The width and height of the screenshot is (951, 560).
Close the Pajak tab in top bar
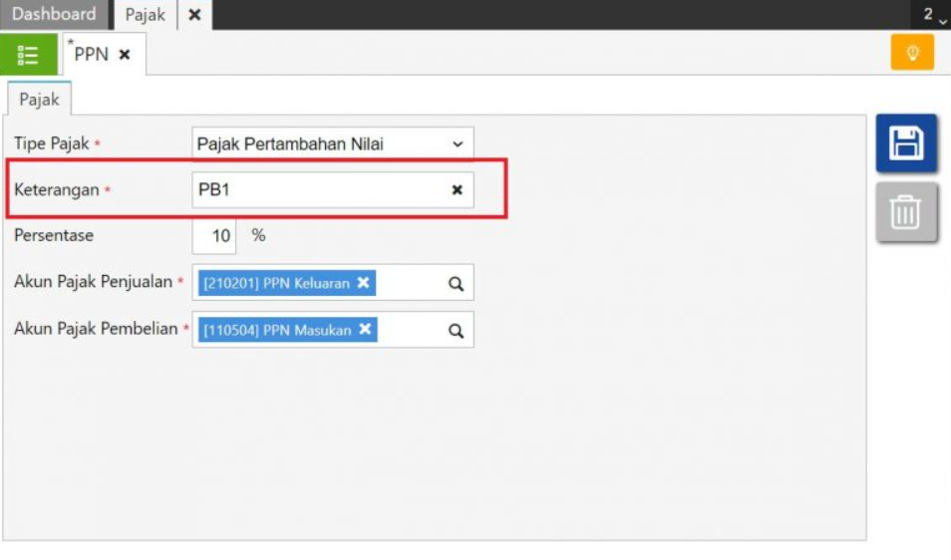click(x=194, y=15)
